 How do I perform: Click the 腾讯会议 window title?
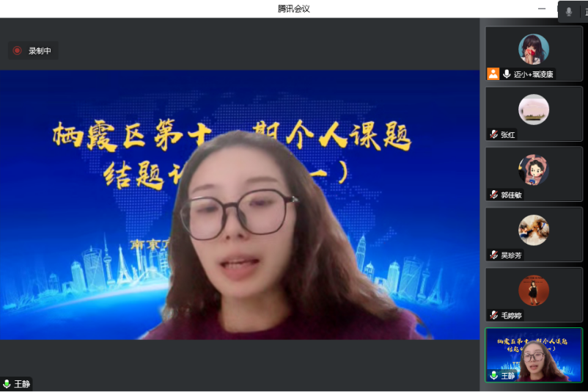pyautogui.click(x=293, y=9)
